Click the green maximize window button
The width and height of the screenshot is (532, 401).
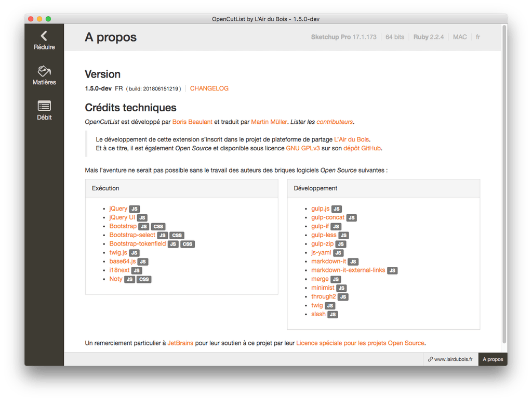pyautogui.click(x=48, y=19)
